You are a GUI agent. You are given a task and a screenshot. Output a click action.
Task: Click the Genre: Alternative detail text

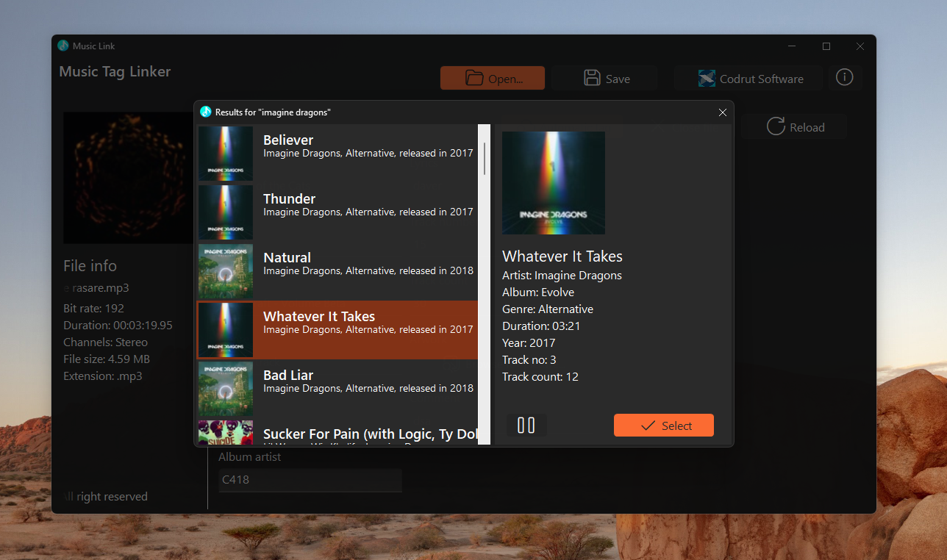coord(548,309)
